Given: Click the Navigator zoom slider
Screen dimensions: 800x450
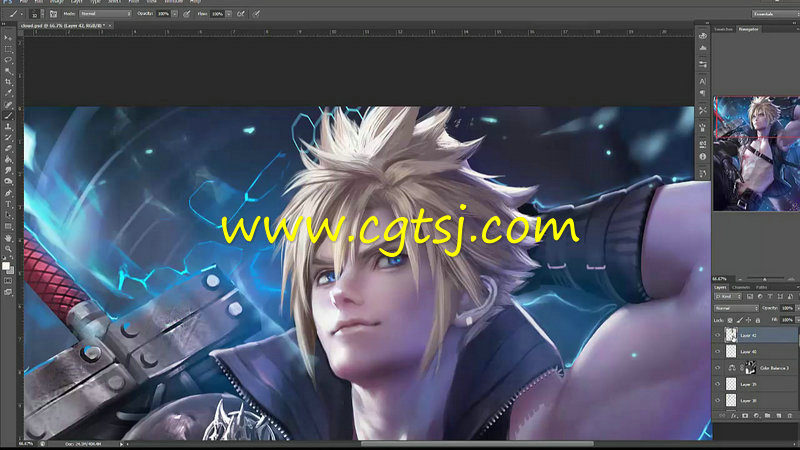Looking at the screenshot, I should click(764, 279).
